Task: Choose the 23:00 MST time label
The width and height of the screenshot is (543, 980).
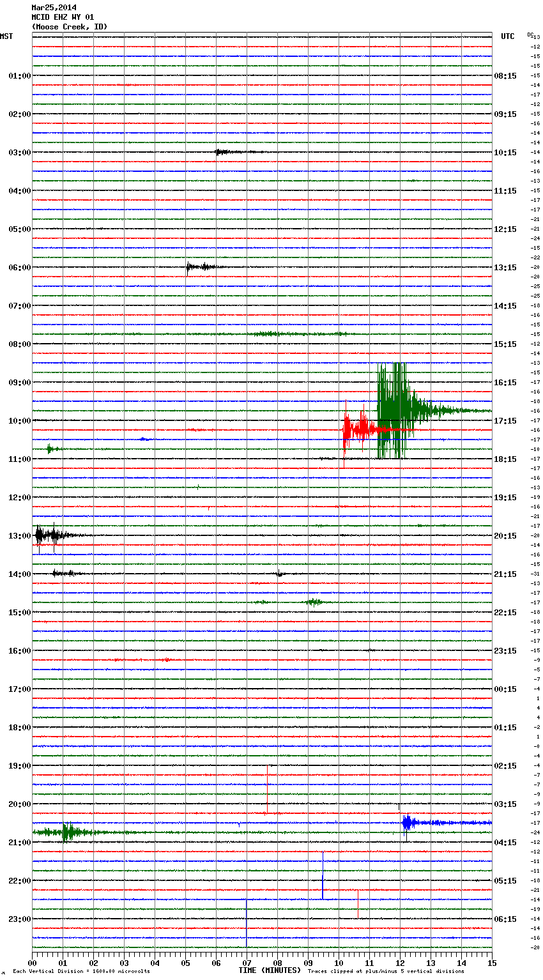Action: click(19, 919)
